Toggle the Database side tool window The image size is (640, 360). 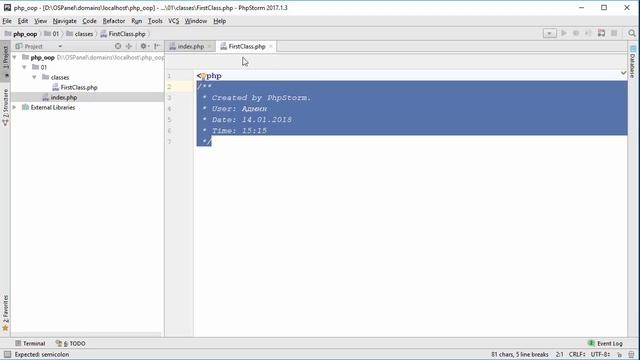click(x=633, y=62)
